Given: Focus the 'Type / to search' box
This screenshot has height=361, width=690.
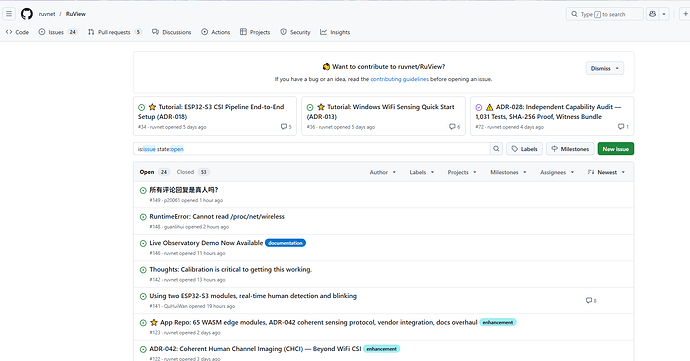Looking at the screenshot, I should [x=604, y=14].
